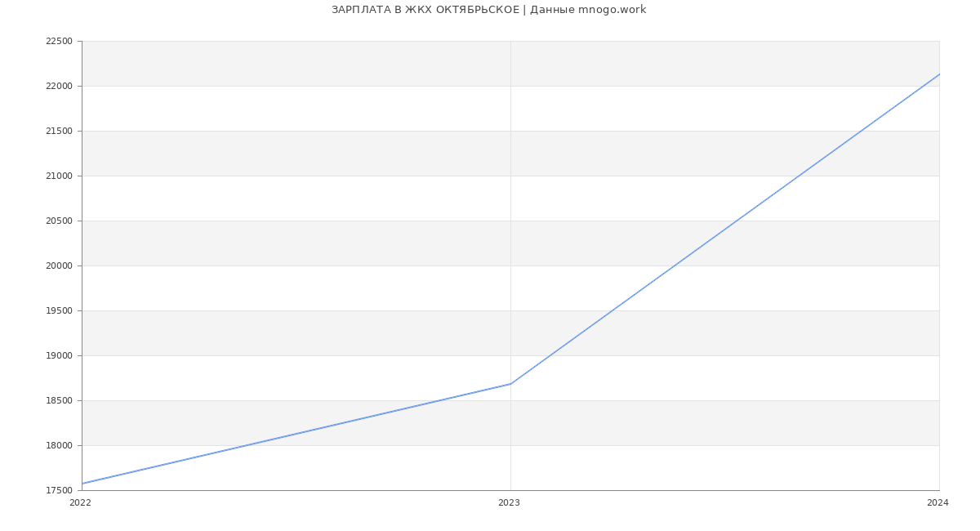Viewport: 980px width, 531px height.
Task: Click the 20500 y-axis label
Action: [x=59, y=221]
